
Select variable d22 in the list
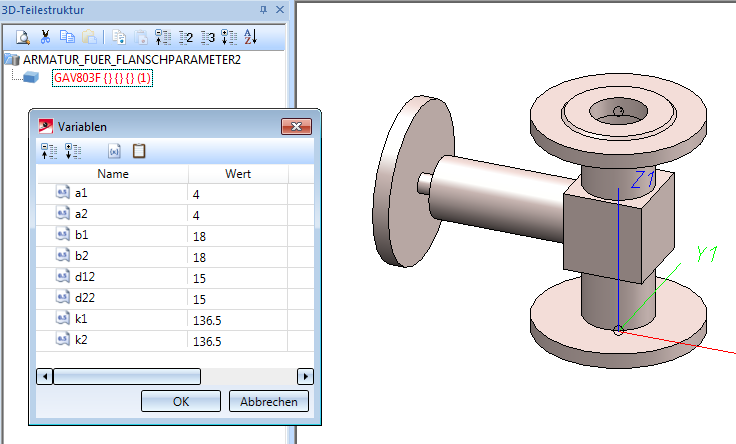click(84, 298)
